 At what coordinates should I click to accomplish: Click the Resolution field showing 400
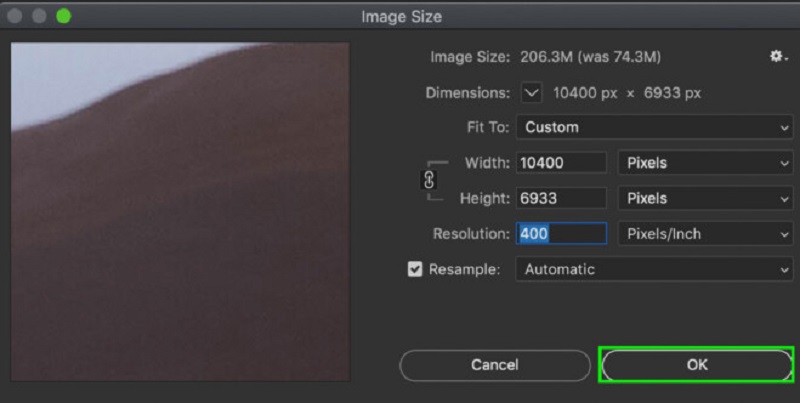[561, 234]
